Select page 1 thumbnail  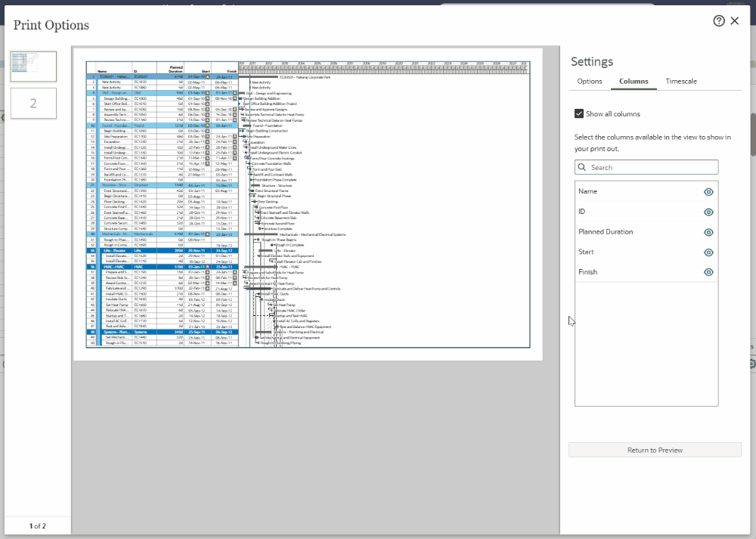click(33, 67)
